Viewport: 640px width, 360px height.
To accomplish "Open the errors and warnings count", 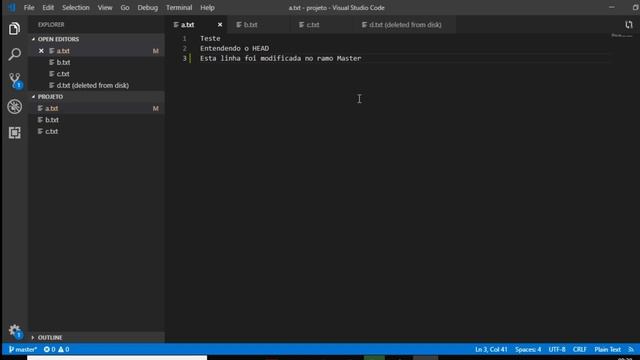I will pyautogui.click(x=56, y=349).
